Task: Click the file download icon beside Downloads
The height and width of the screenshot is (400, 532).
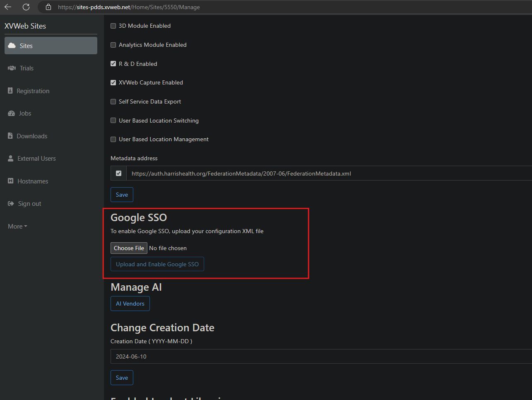Action: [x=10, y=136]
